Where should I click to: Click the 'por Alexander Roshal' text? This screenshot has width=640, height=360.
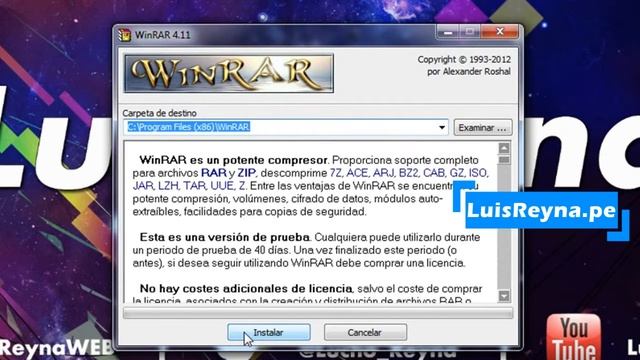[x=469, y=71]
